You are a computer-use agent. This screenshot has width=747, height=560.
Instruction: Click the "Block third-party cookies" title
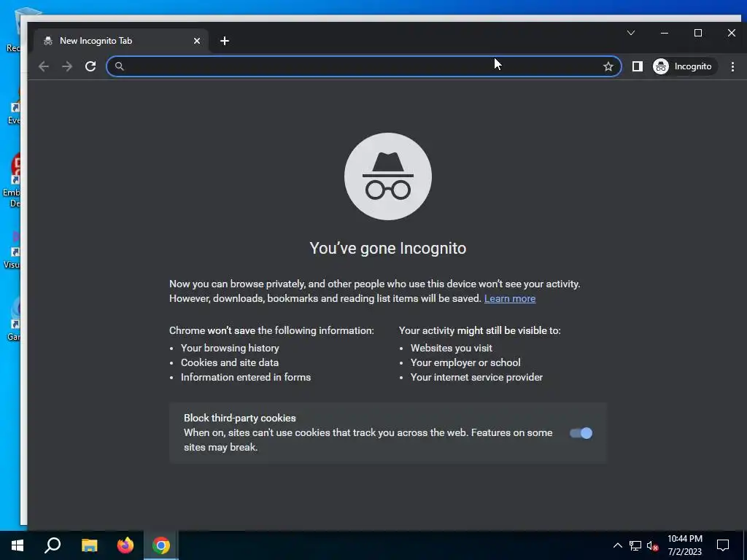click(x=239, y=418)
